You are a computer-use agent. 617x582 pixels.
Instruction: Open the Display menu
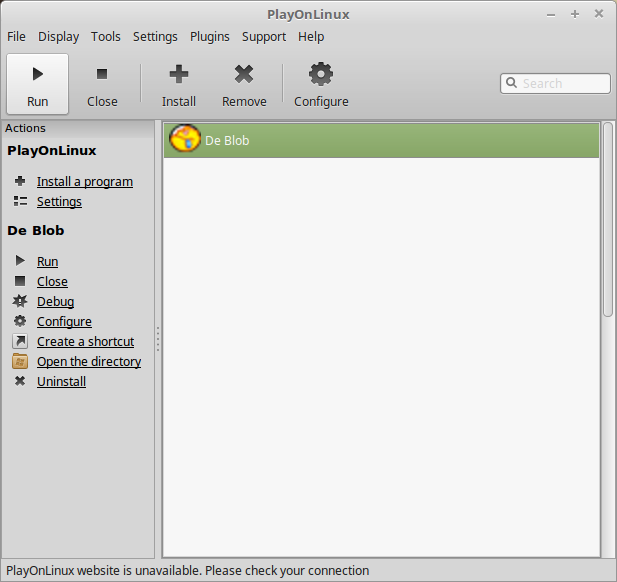59,37
